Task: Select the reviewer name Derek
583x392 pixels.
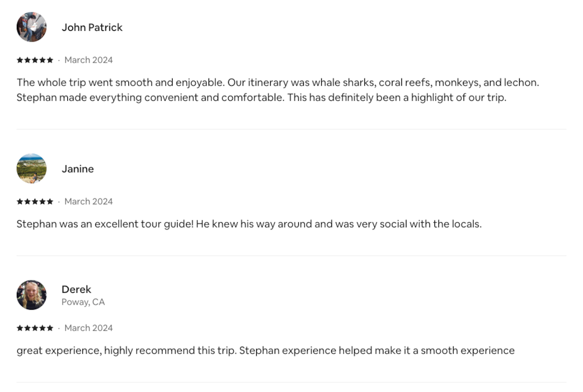Action: coord(76,290)
